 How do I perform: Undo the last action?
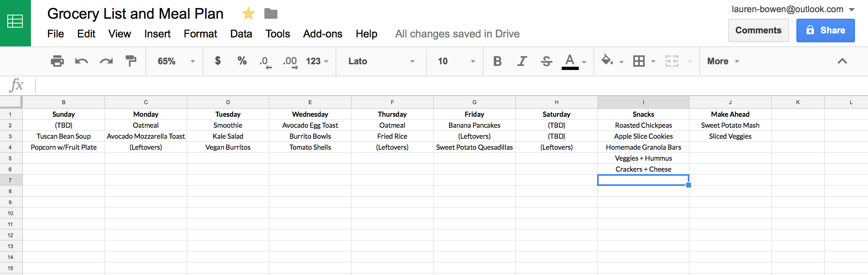[x=81, y=61]
